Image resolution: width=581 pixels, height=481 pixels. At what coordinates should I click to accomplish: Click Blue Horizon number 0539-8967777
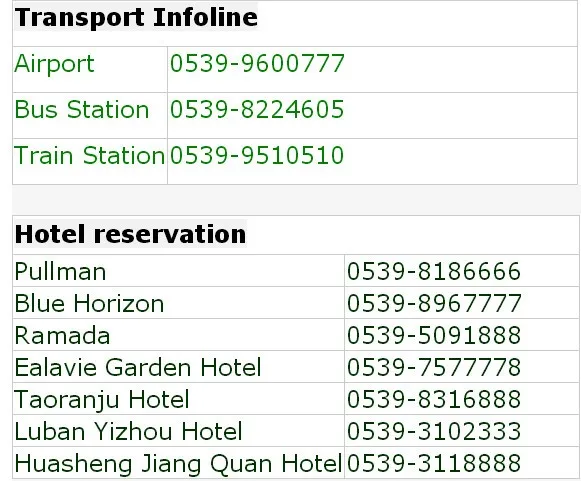(434, 303)
